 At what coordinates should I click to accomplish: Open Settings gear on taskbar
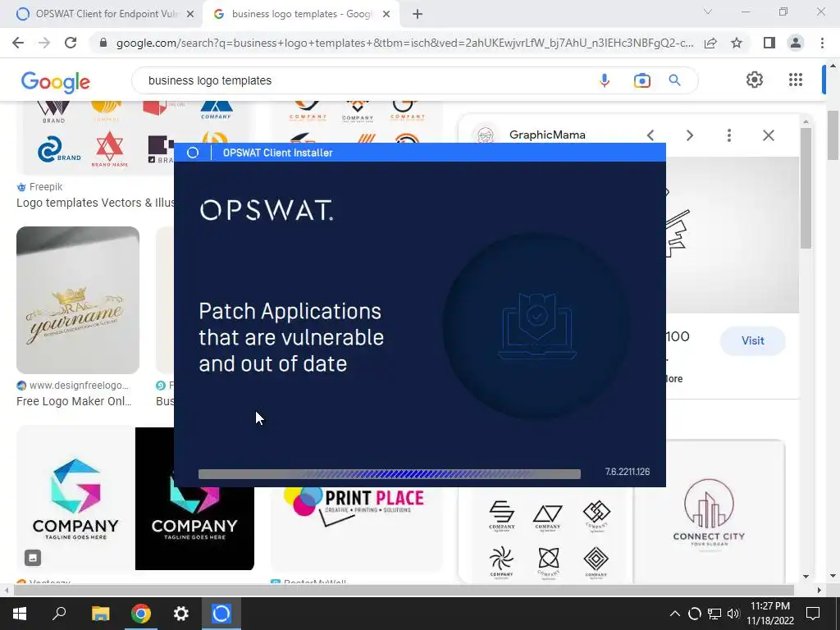pos(181,614)
